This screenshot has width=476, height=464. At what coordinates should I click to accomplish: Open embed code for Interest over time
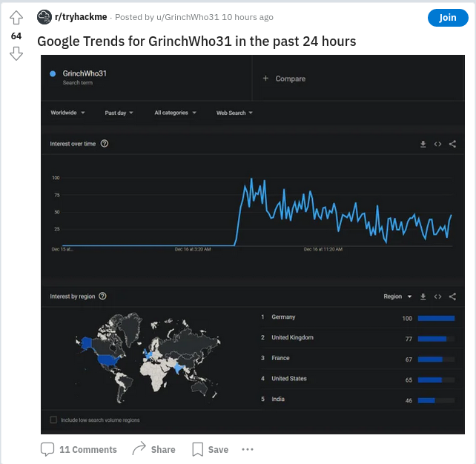pos(437,144)
